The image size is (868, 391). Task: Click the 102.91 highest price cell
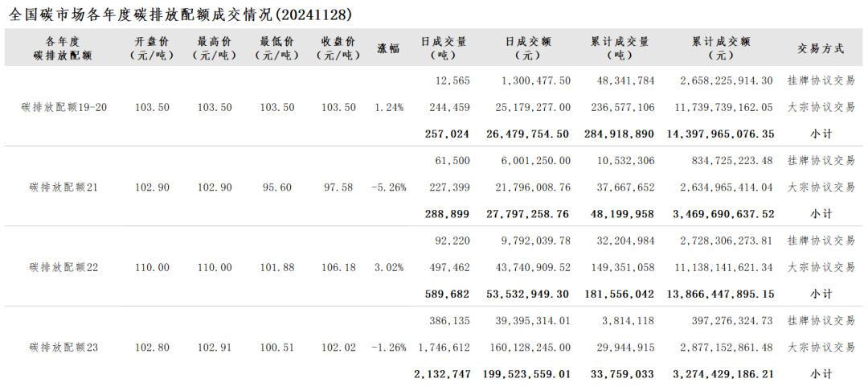click(215, 348)
